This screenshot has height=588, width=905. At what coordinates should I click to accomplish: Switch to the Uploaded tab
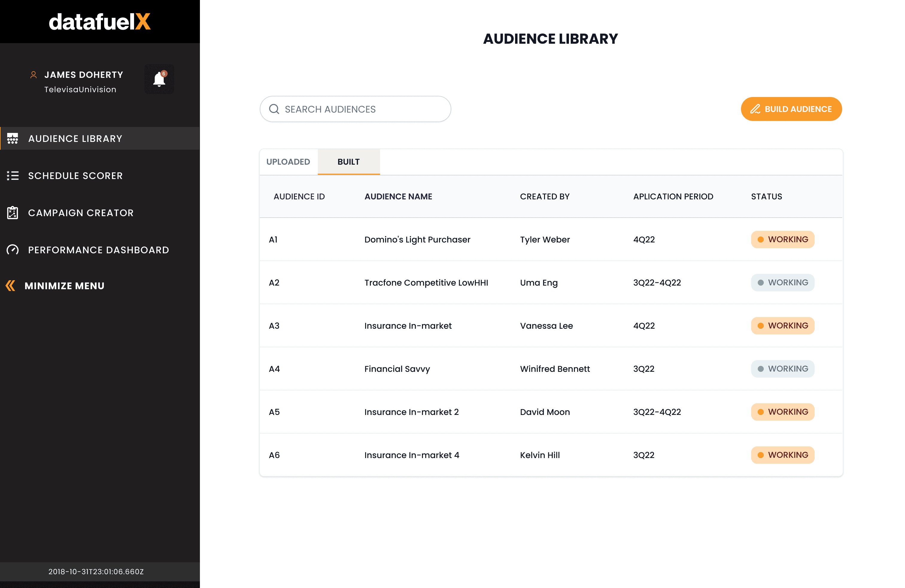(x=288, y=162)
